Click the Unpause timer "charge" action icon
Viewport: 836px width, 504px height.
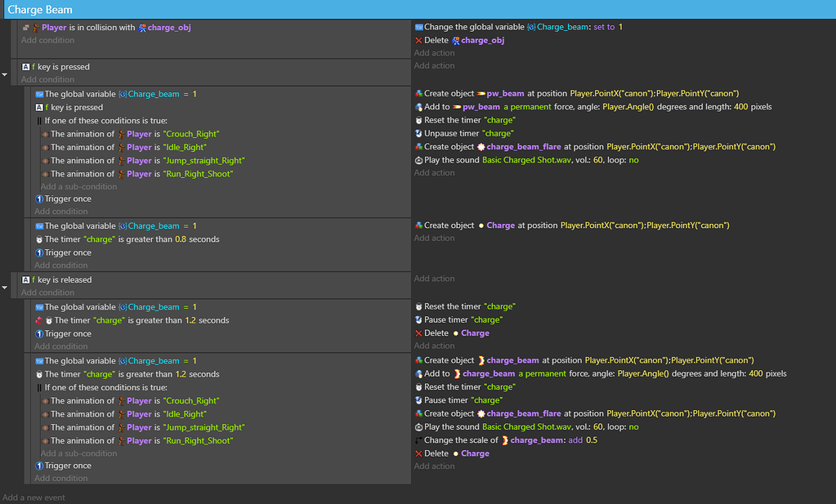point(418,133)
